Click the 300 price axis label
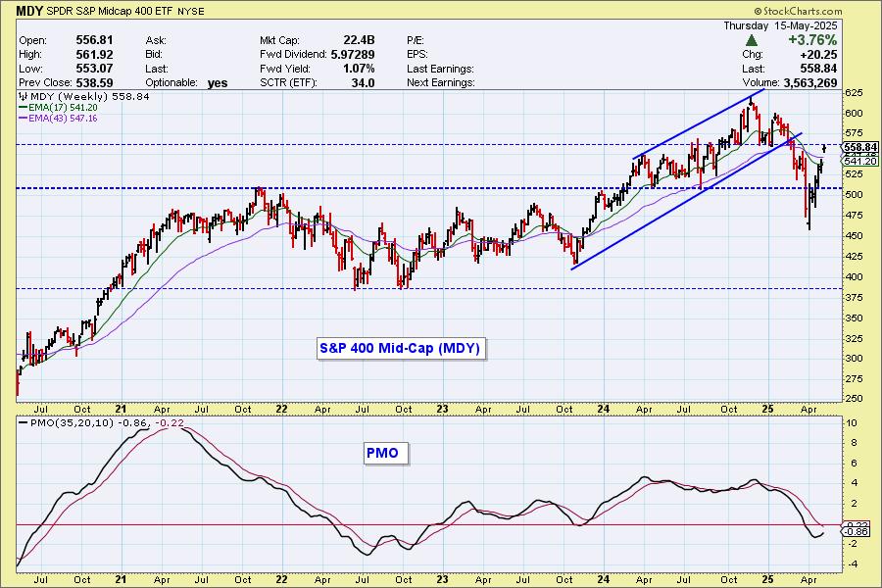 coord(854,359)
